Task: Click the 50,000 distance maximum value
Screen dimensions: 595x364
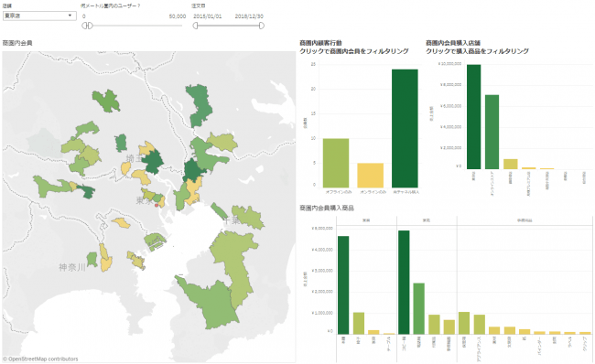Action: pos(178,16)
